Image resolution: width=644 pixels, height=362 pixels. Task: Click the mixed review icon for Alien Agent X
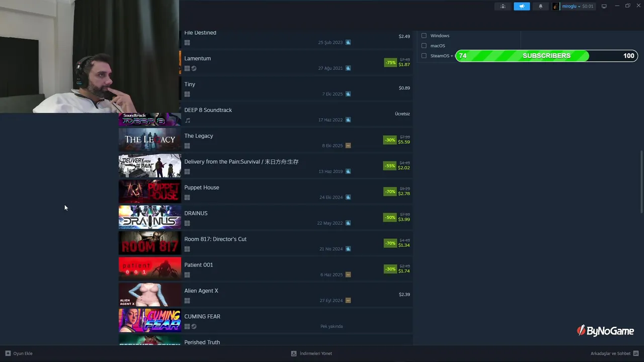348,300
